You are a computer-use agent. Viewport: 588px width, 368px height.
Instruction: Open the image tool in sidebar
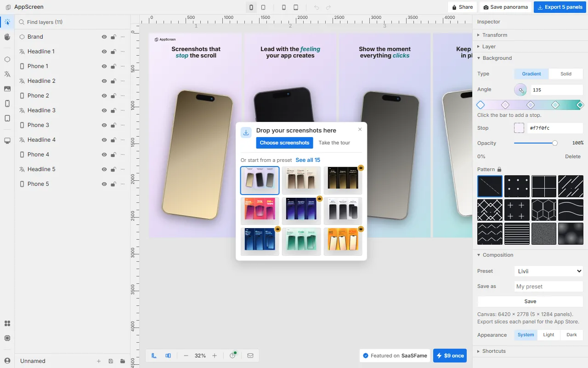(x=7, y=89)
